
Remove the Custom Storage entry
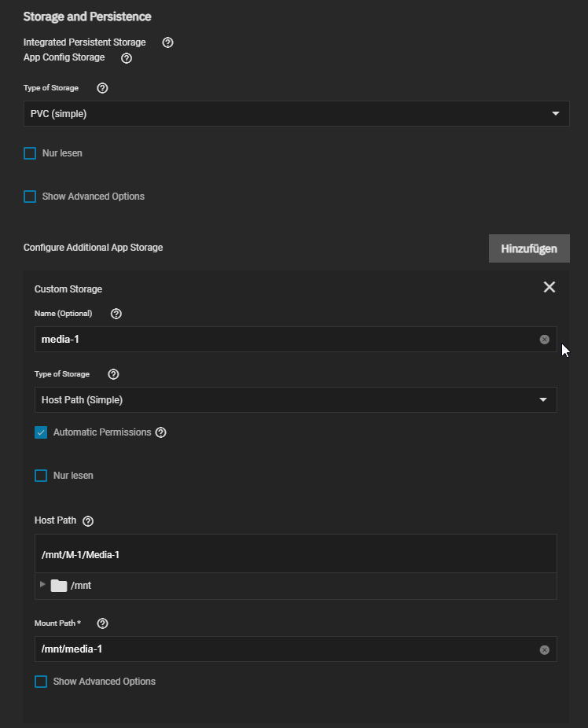(x=549, y=287)
